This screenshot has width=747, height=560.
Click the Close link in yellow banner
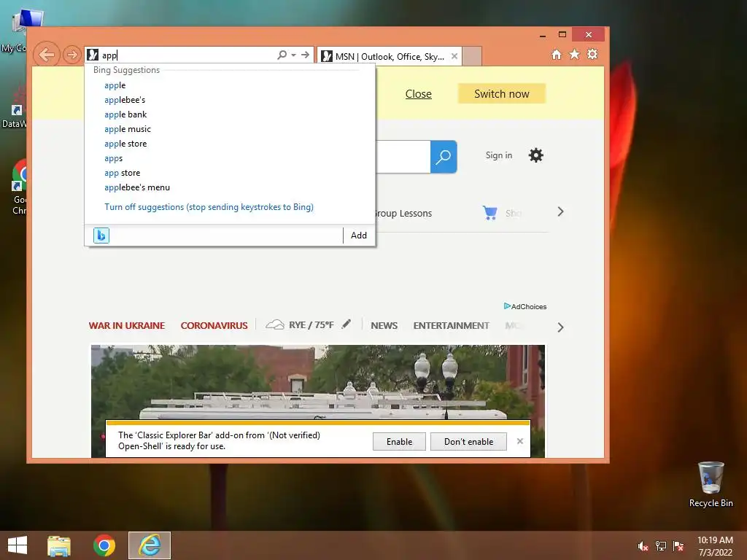(418, 94)
